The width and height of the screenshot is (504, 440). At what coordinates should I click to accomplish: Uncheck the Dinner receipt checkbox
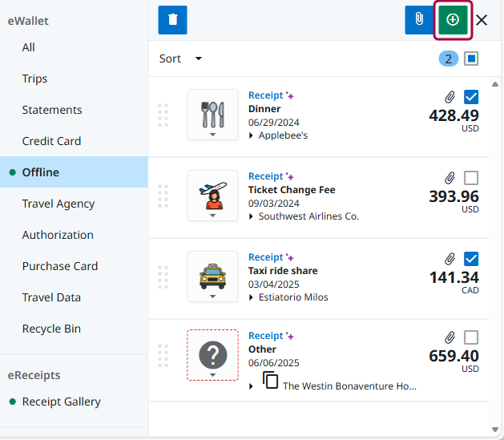(x=471, y=97)
